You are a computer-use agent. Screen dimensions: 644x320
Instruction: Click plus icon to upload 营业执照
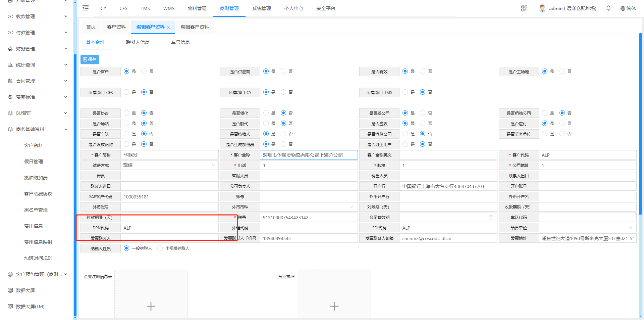coord(334,306)
